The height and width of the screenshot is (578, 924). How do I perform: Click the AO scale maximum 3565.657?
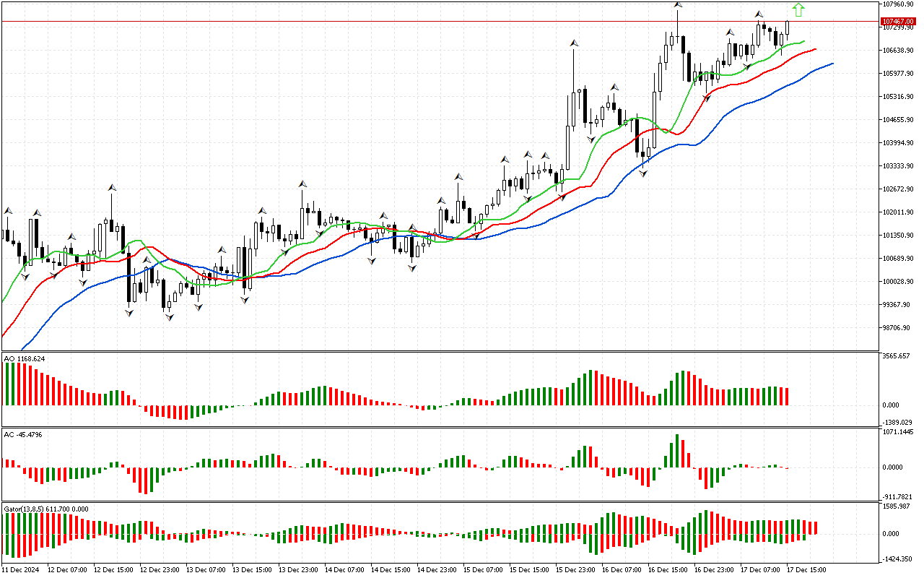(x=897, y=357)
